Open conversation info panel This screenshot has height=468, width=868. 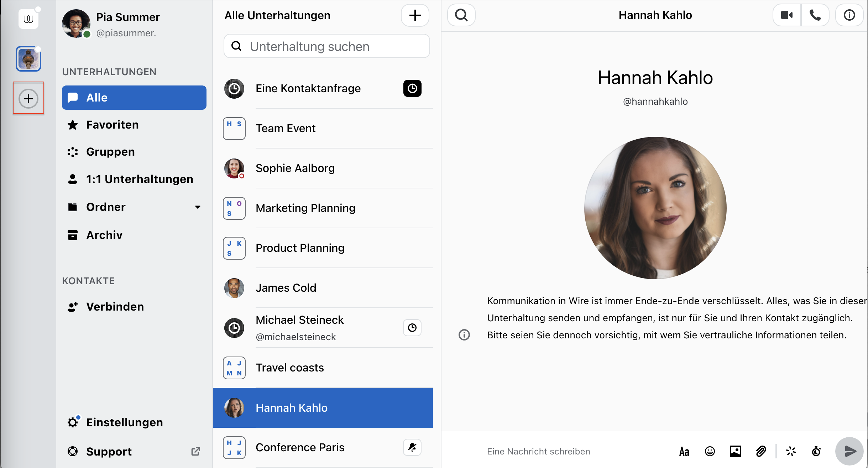tap(849, 15)
